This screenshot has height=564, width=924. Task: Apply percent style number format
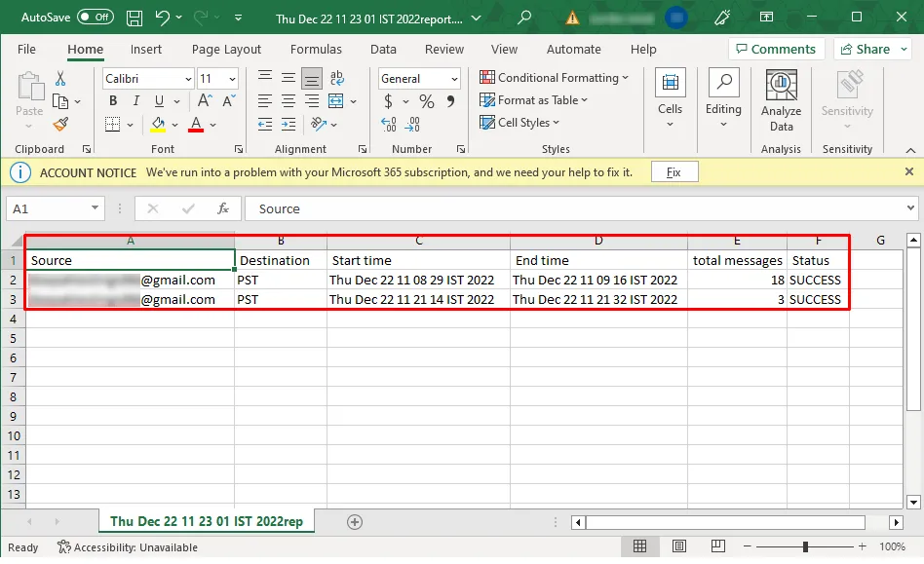[427, 101]
